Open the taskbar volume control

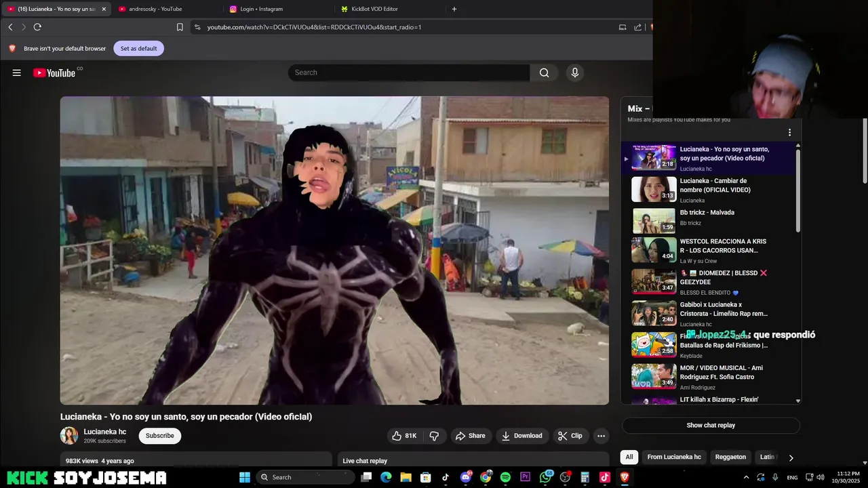(819, 477)
